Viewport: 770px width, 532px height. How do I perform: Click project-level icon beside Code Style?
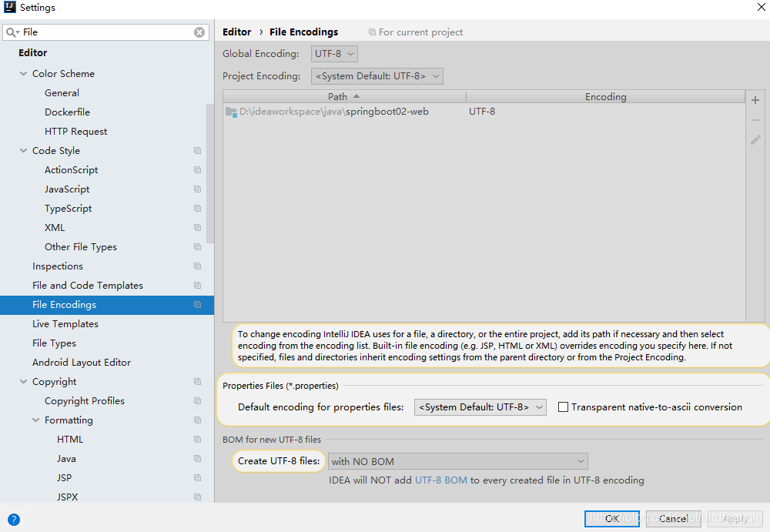point(197,151)
